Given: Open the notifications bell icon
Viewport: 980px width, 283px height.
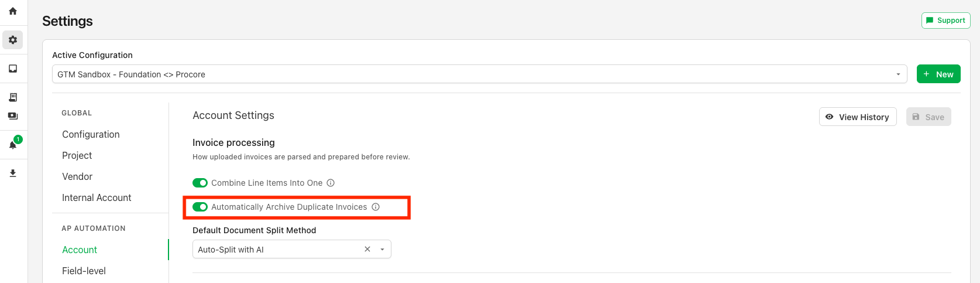Looking at the screenshot, I should tap(13, 145).
